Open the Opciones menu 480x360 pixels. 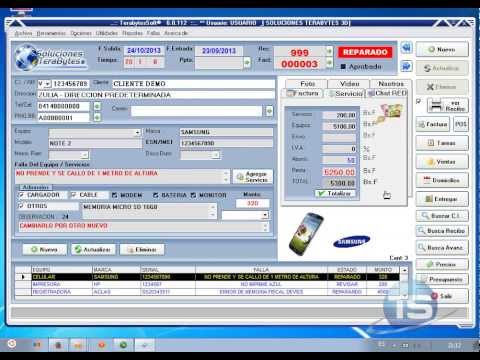pos(81,33)
